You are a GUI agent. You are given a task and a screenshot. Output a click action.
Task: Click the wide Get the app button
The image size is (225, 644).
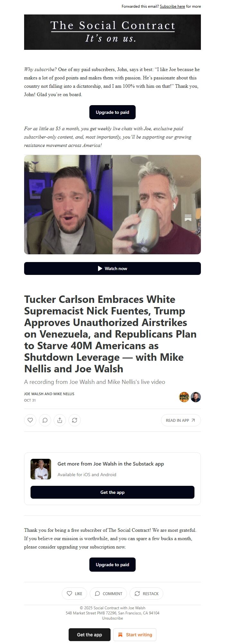click(113, 492)
